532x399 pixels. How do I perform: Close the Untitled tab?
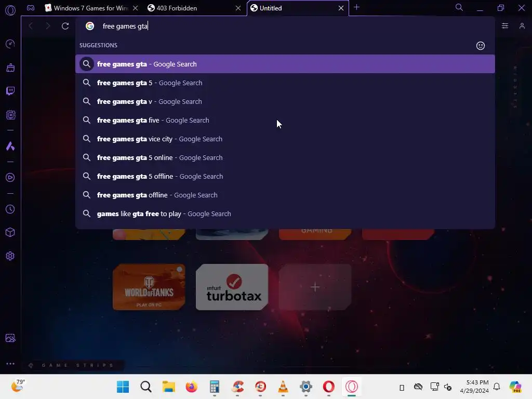(341, 8)
